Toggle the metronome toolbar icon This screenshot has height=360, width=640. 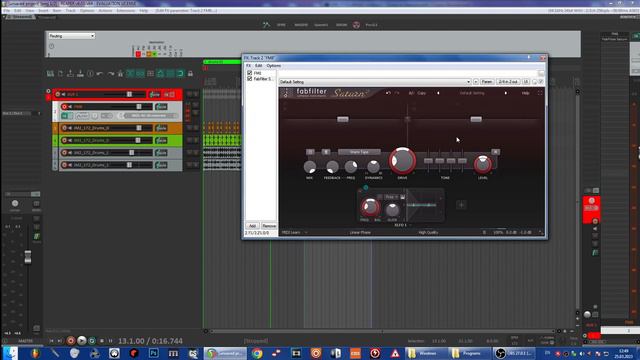[x=120, y=73]
